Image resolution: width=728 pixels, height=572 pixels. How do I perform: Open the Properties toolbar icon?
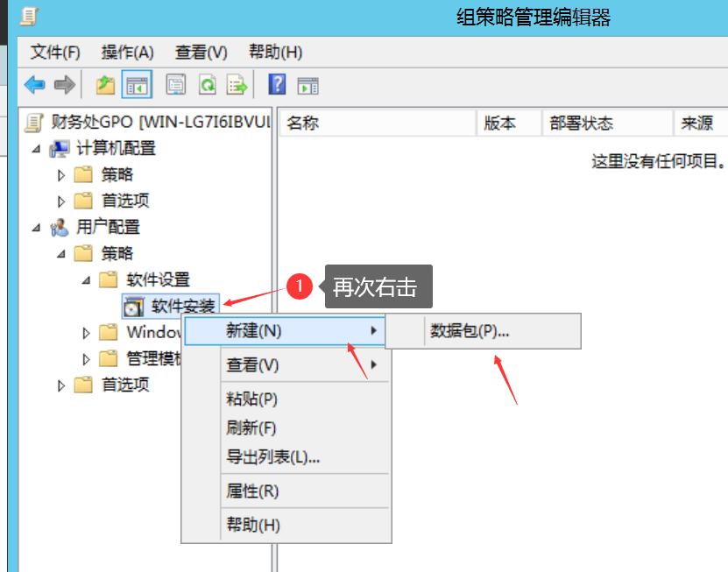(x=176, y=85)
